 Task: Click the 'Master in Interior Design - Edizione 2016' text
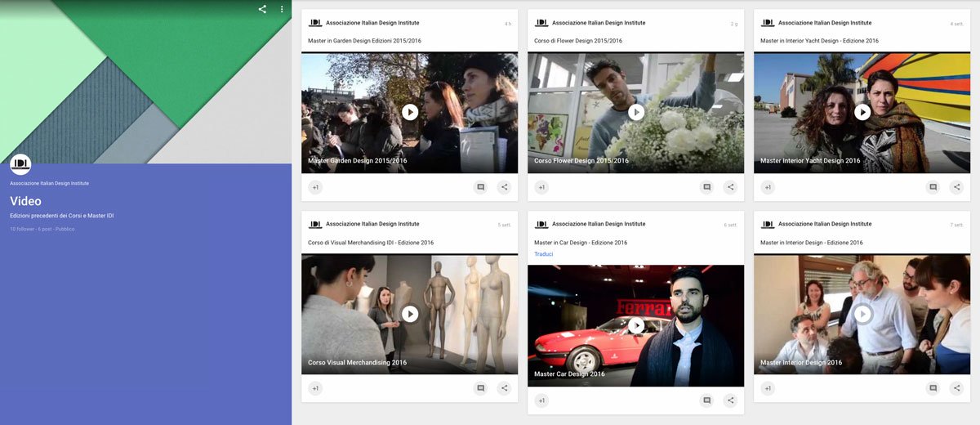[x=812, y=243]
